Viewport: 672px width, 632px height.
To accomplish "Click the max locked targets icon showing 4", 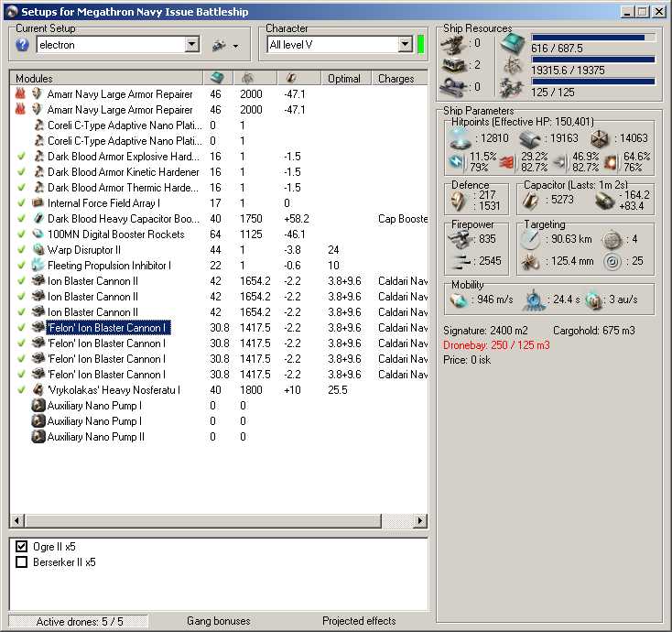I will click(x=612, y=240).
